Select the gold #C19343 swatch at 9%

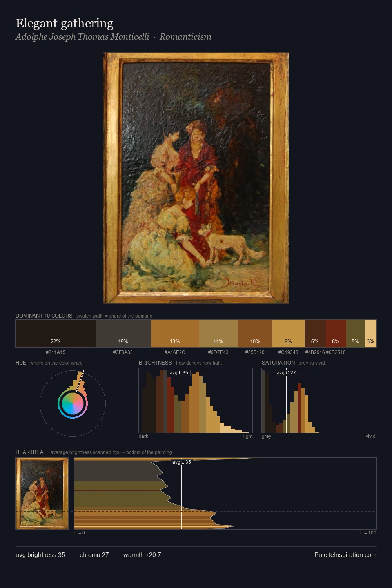289,334
